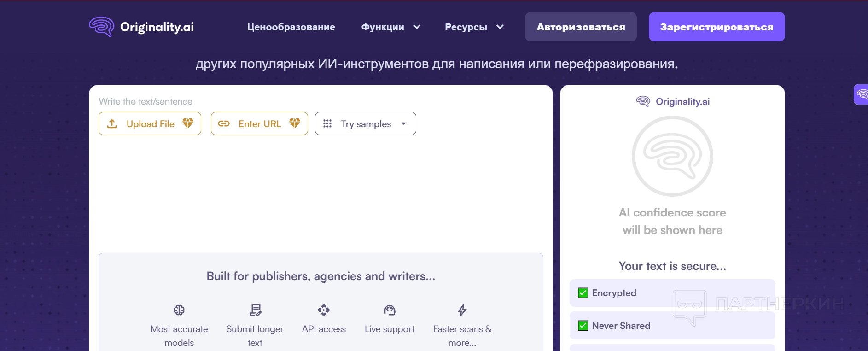
Task: Click the Most accurate models brain icon
Action: click(x=179, y=310)
